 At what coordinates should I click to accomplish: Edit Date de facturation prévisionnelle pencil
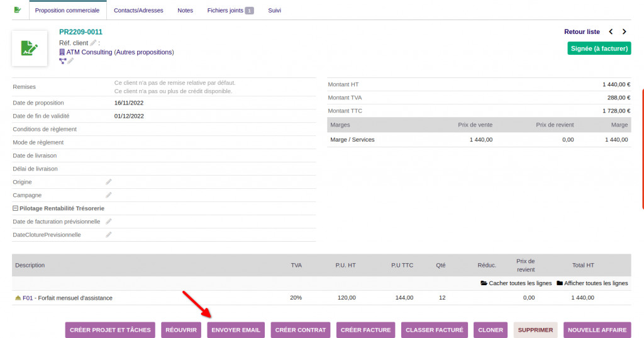[x=109, y=222]
